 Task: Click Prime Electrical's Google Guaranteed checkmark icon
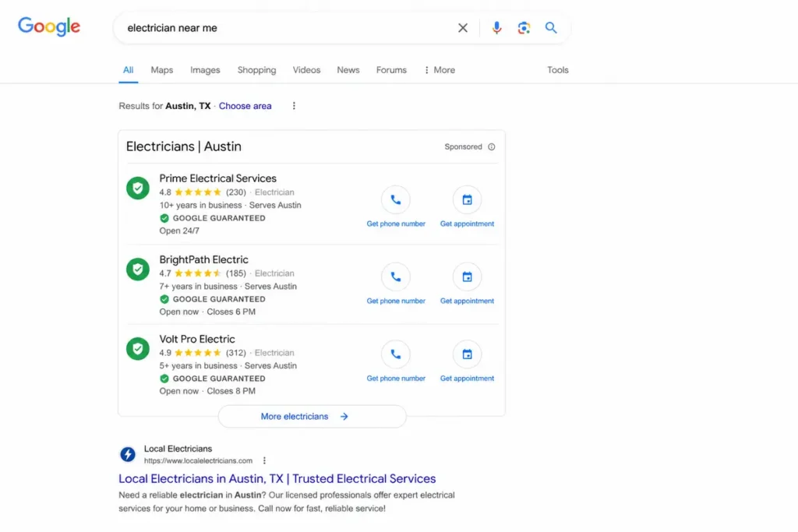[x=164, y=218]
